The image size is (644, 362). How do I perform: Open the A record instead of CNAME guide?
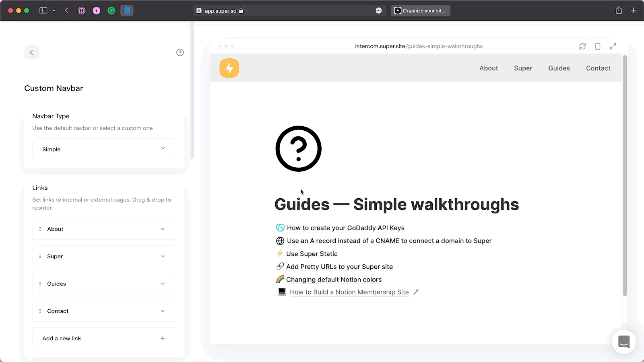[389, 241]
